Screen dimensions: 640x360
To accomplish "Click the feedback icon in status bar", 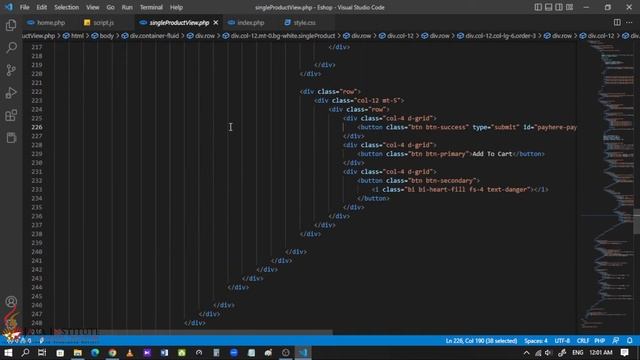I will [616, 340].
